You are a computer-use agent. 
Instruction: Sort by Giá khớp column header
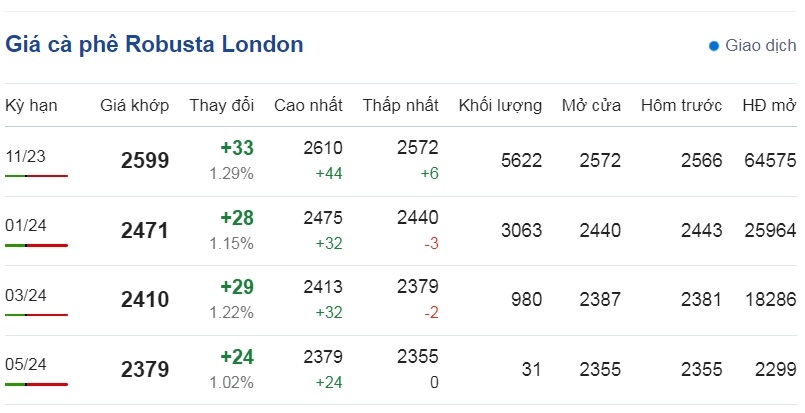(135, 105)
